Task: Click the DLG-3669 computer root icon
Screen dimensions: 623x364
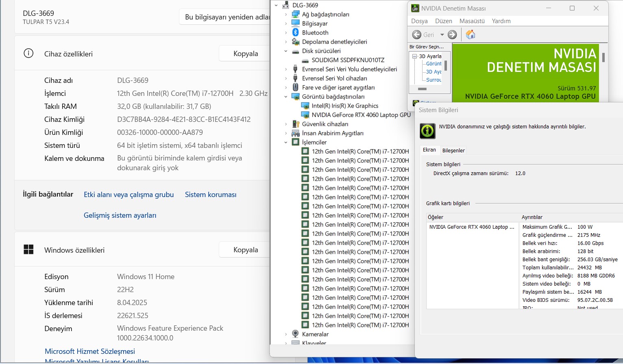Action: (286, 5)
